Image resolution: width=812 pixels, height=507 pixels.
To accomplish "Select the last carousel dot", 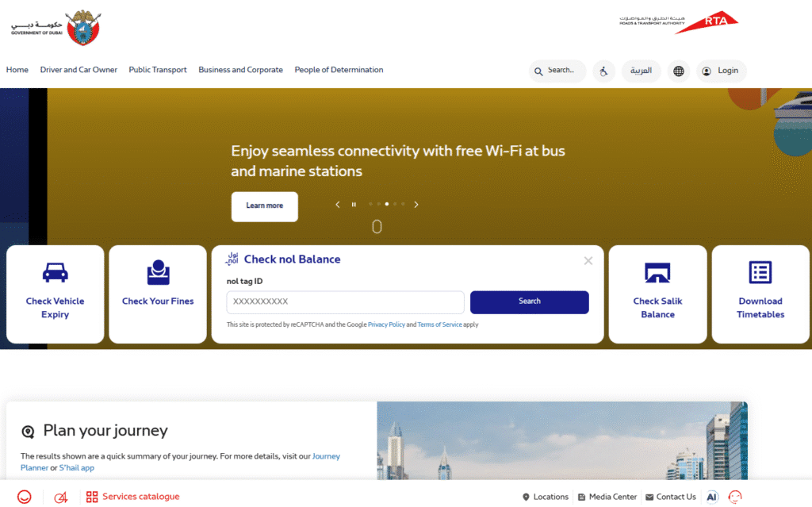I will tap(404, 204).
